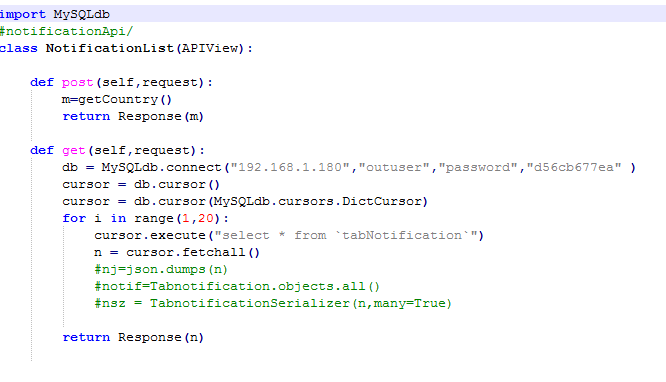Click on 'm=getCountry()' statement
The width and height of the screenshot is (666, 382).
117,99
